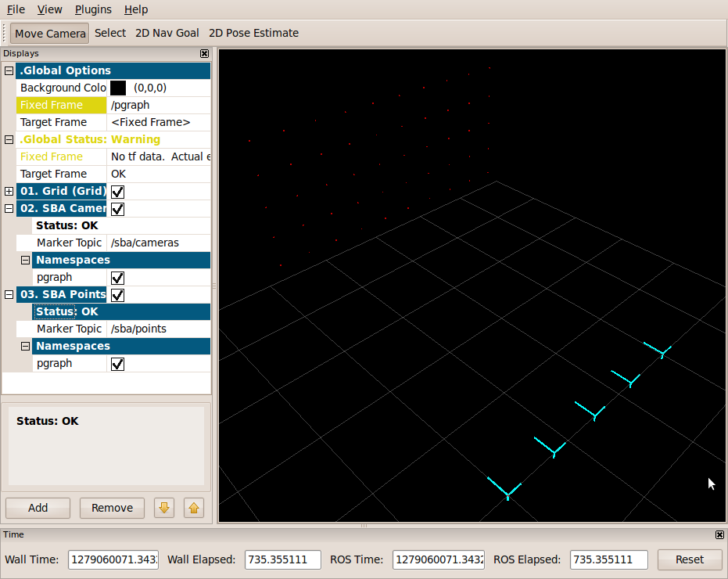Toggle the 01. Grid display checkbox
Viewport: 728px width, 579px height.
pos(118,192)
